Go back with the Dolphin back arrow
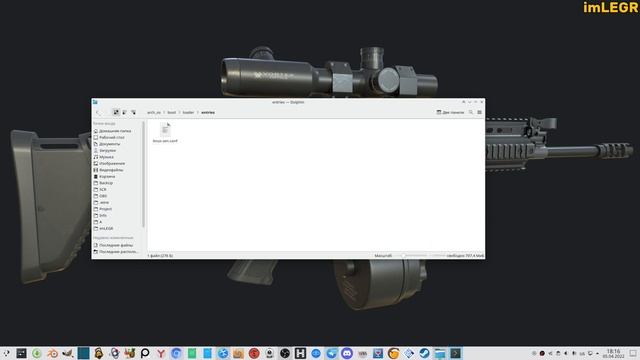The height and width of the screenshot is (360, 640). click(x=98, y=112)
